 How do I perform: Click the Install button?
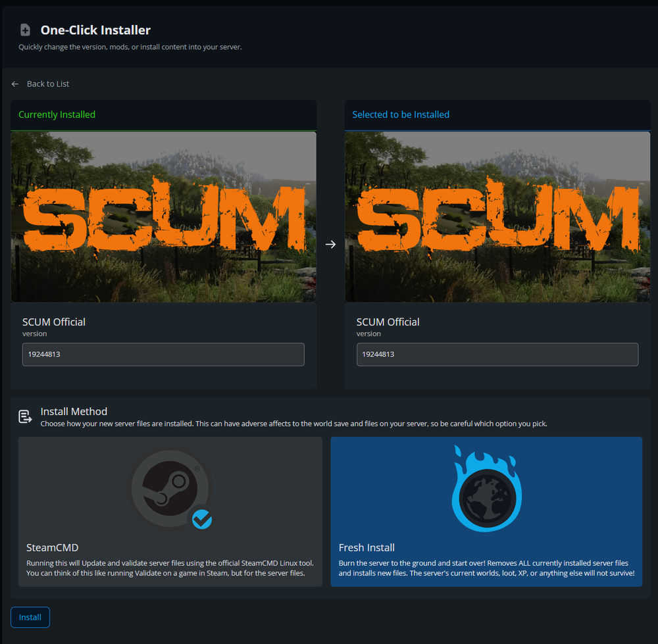[x=30, y=617]
